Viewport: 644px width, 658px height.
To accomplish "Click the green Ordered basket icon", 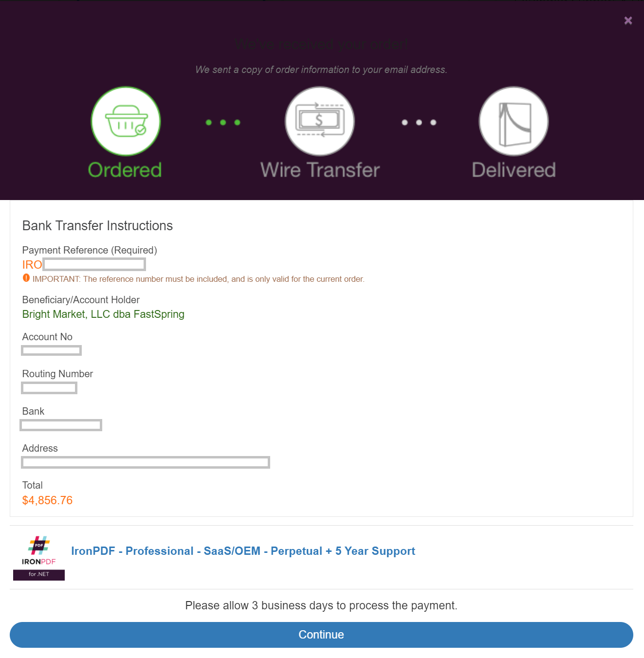I will (x=125, y=121).
